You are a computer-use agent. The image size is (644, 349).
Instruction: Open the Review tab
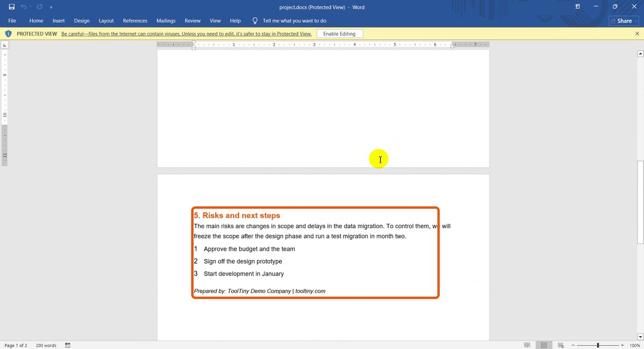point(193,21)
